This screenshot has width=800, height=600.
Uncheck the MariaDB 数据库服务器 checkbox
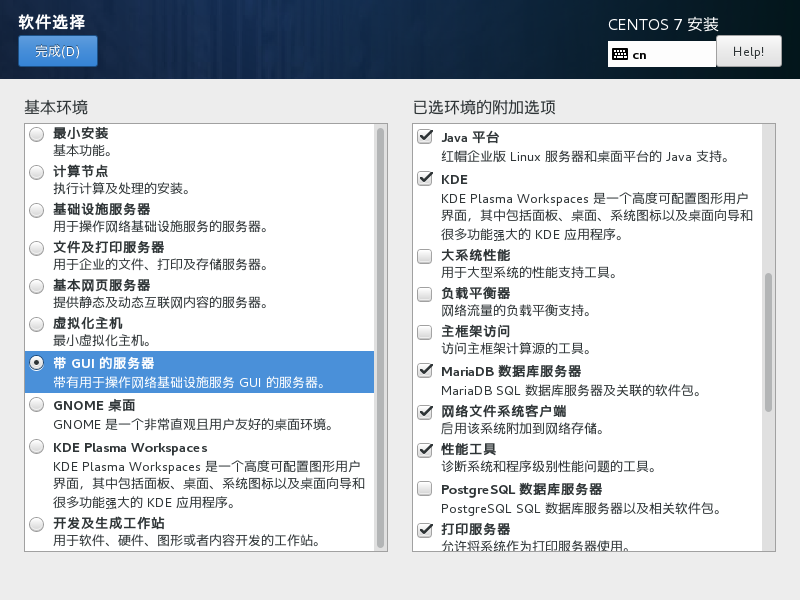pyautogui.click(x=425, y=370)
